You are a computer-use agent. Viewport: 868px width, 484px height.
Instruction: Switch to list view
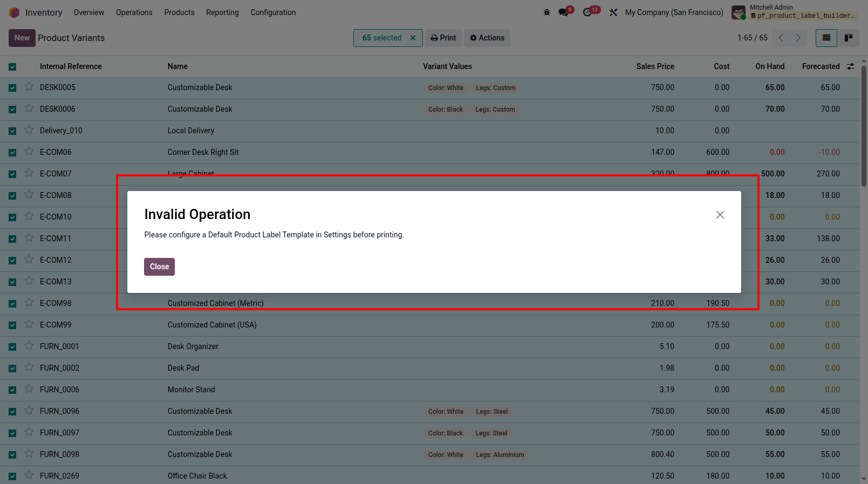pos(826,38)
